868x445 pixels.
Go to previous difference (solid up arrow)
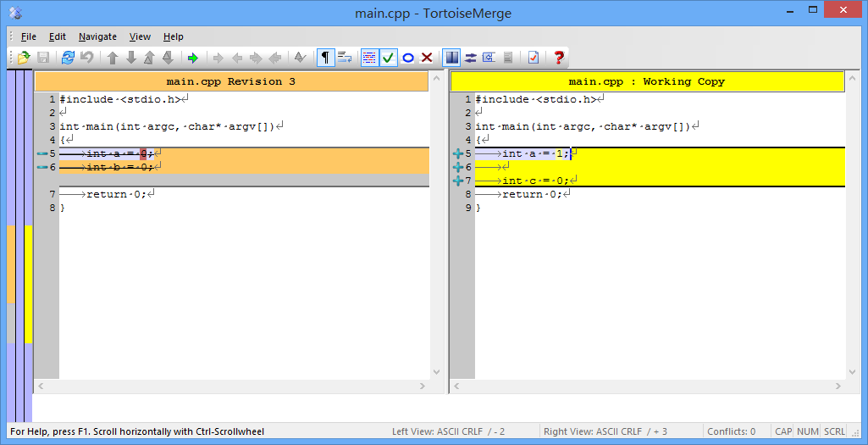[x=113, y=58]
